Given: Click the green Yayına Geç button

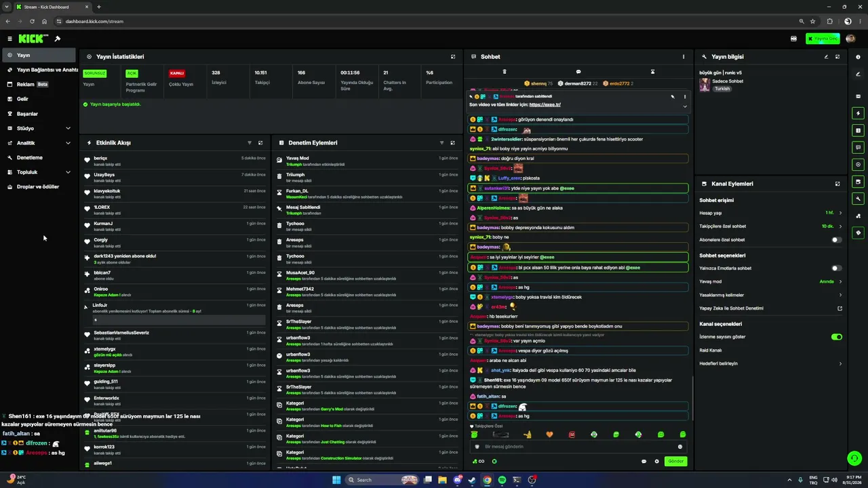Looking at the screenshot, I should click(x=823, y=39).
